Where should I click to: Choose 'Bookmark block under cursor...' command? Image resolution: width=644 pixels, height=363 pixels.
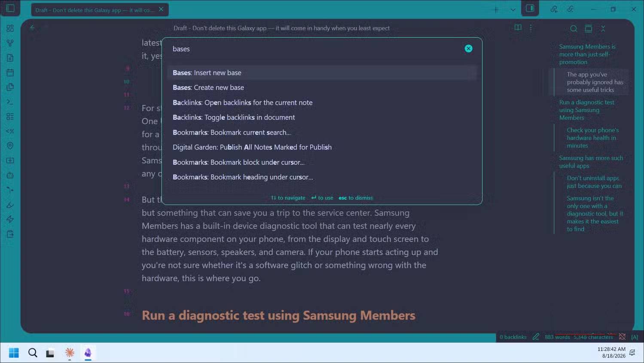click(322, 162)
